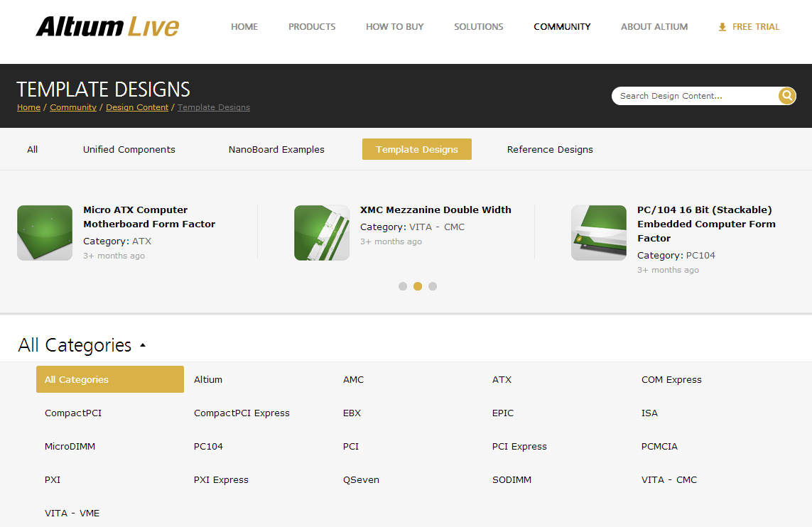Filter by Altium category
Image resolution: width=812 pixels, height=527 pixels.
(x=207, y=379)
